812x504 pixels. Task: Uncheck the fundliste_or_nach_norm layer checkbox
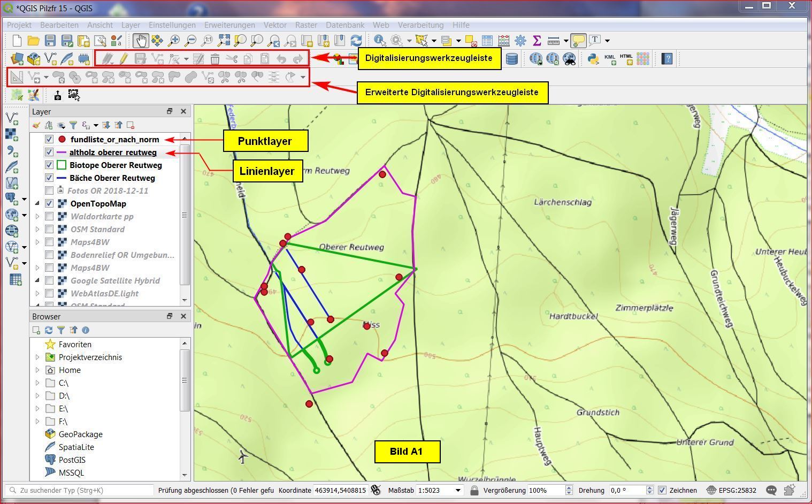(x=49, y=140)
